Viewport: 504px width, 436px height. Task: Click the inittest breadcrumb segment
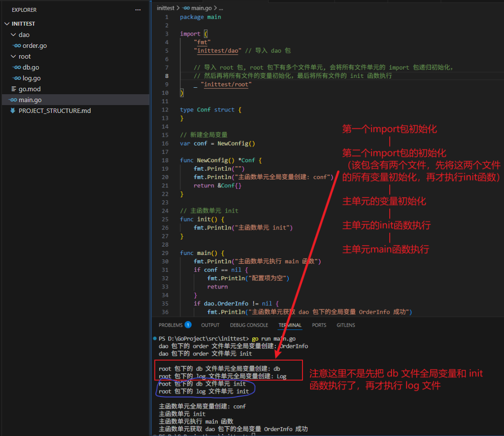tap(166, 8)
